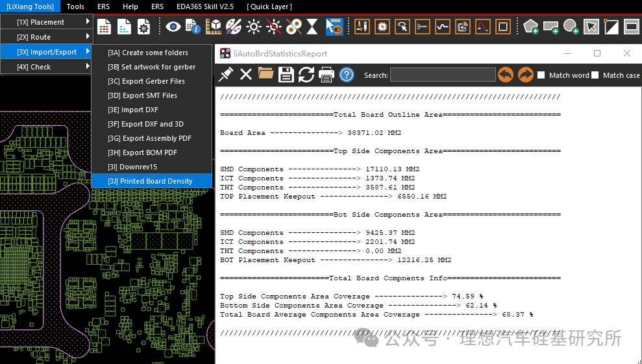Expand the [2X] Route submenu
Screen dimensions: 642x364
pos(46,37)
